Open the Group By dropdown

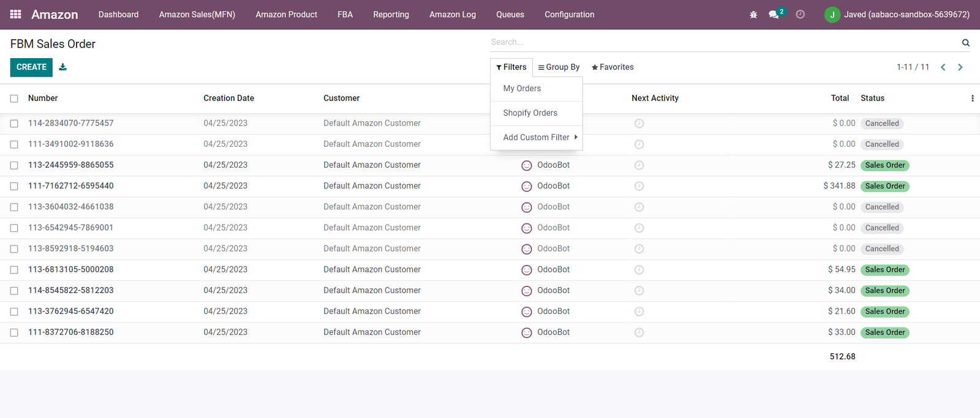point(559,67)
